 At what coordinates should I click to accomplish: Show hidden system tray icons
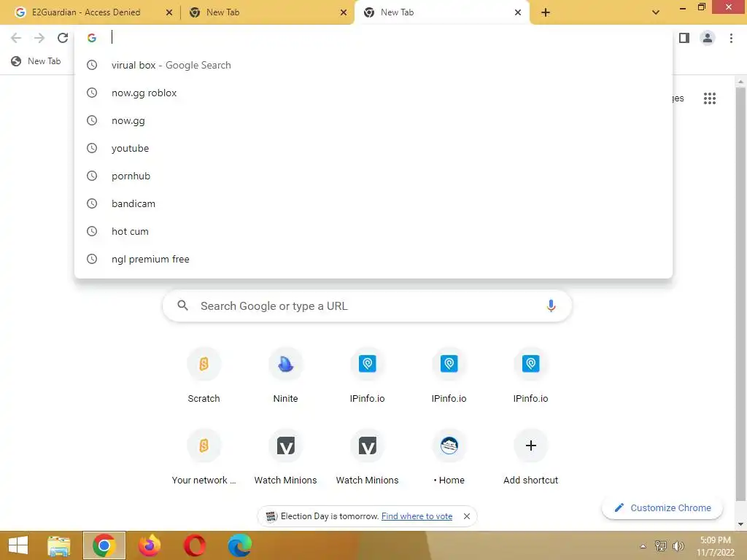click(643, 546)
